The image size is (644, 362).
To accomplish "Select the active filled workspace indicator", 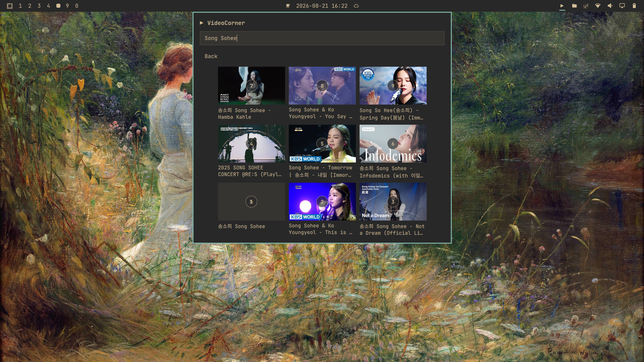I will (x=58, y=6).
